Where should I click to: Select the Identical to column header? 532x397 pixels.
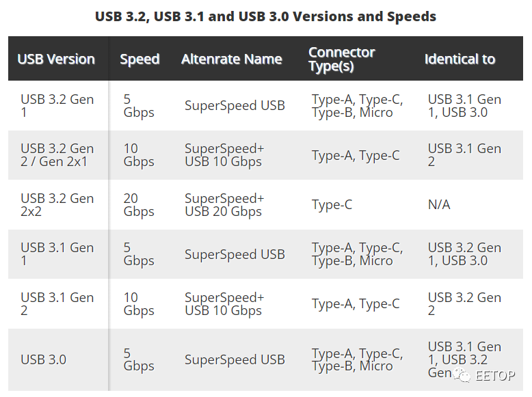(460, 59)
